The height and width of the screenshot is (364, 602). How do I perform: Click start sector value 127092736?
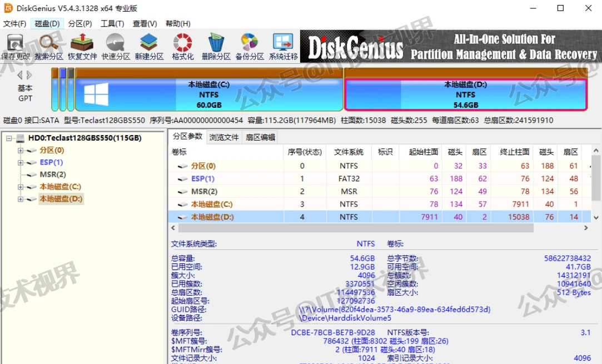356,301
